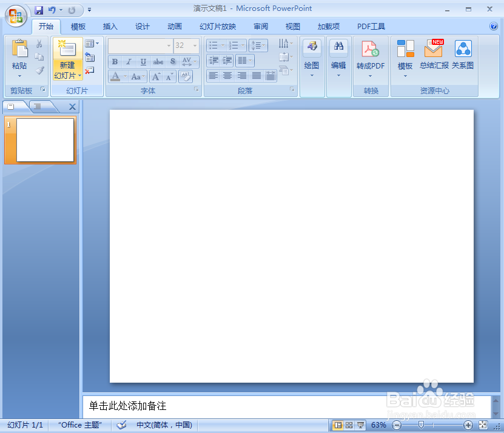
Task: Justify paragraph text
Action: coord(257,76)
